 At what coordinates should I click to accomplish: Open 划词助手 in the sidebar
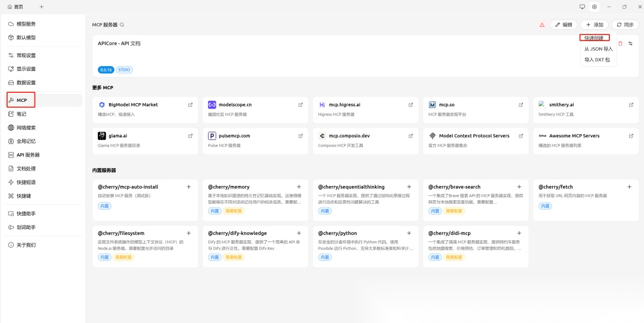[44, 228]
